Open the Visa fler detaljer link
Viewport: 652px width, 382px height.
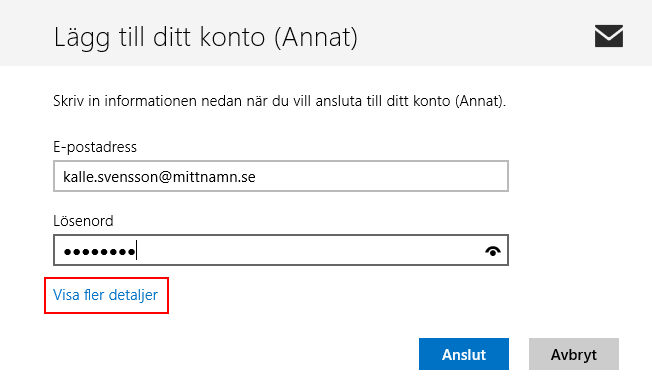(106, 295)
